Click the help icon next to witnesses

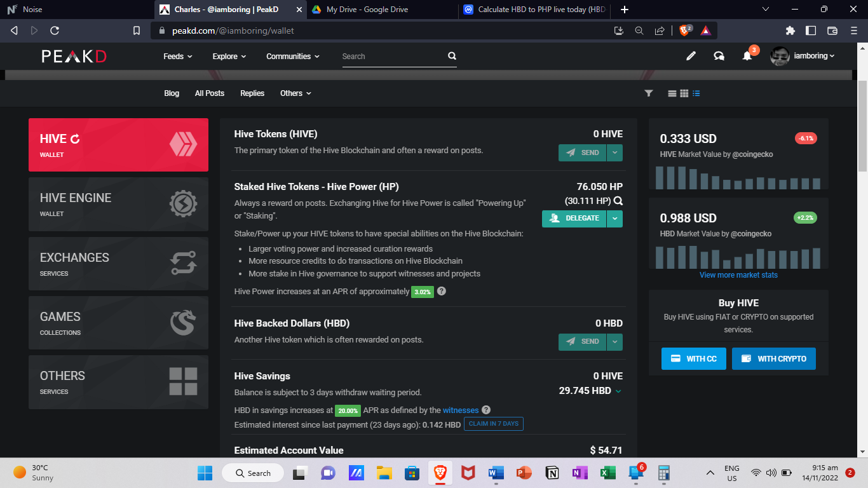(x=486, y=410)
